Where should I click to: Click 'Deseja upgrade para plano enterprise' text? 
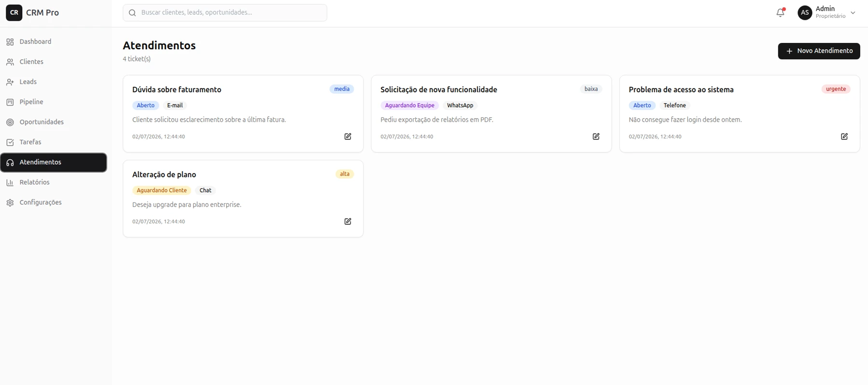[187, 205]
